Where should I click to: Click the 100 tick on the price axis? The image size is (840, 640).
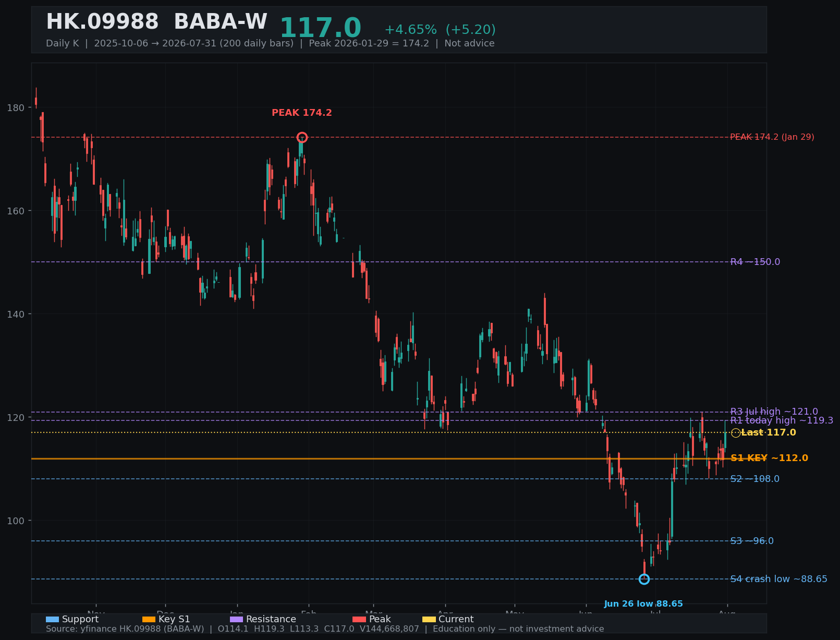16,521
